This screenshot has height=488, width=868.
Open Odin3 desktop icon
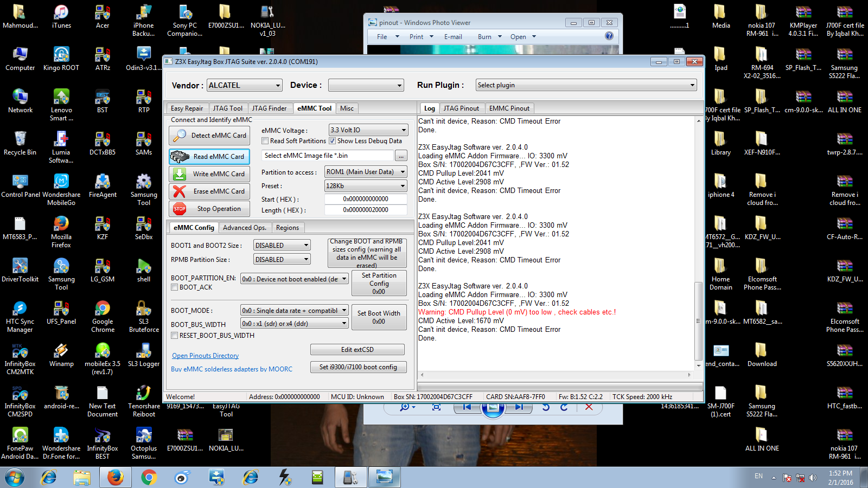coord(144,59)
